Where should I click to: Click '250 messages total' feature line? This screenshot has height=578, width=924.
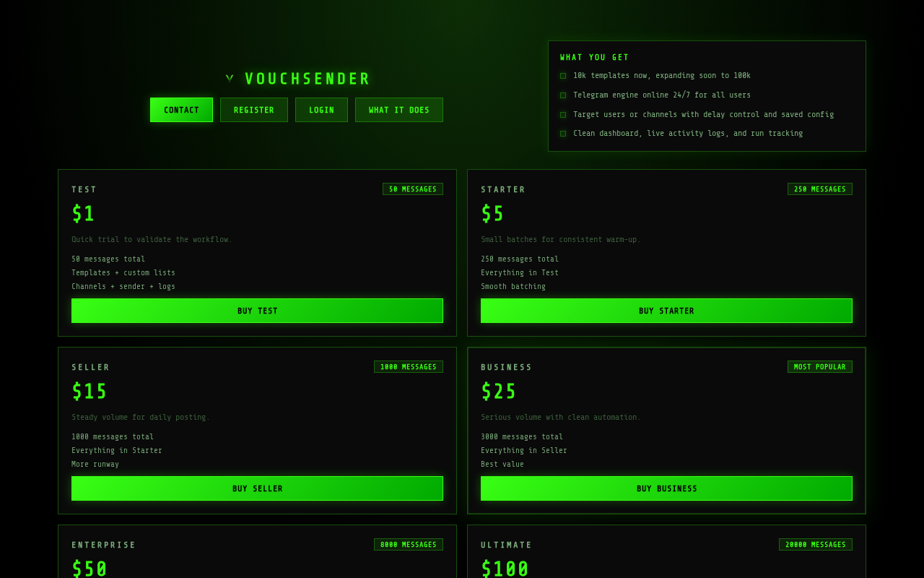[x=520, y=259]
